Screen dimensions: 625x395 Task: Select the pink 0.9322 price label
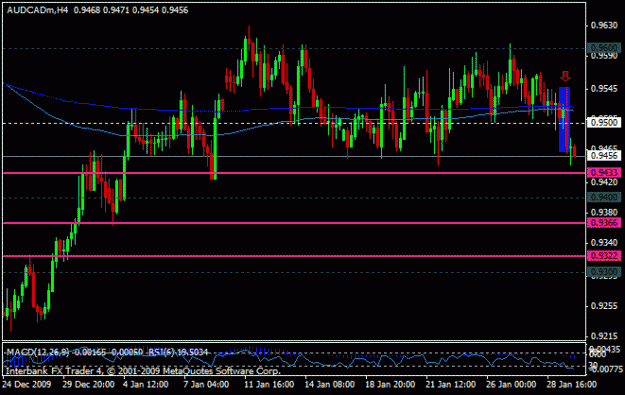604,256
